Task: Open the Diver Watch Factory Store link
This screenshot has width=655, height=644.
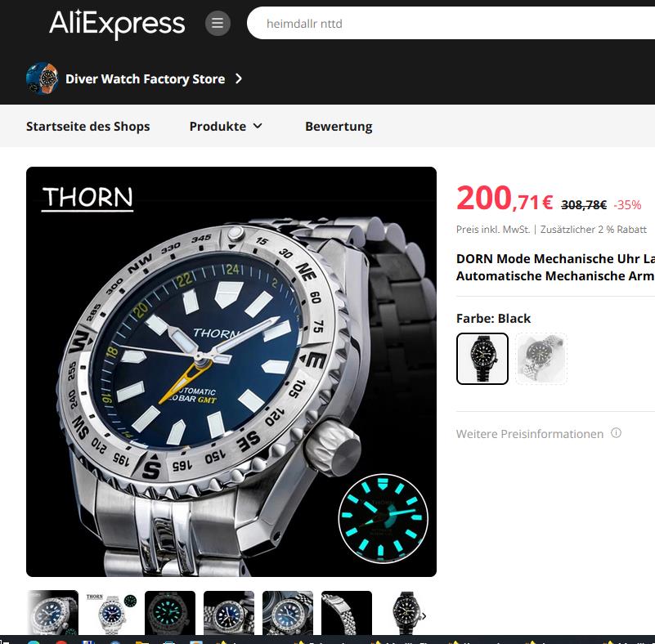Action: 145,78
